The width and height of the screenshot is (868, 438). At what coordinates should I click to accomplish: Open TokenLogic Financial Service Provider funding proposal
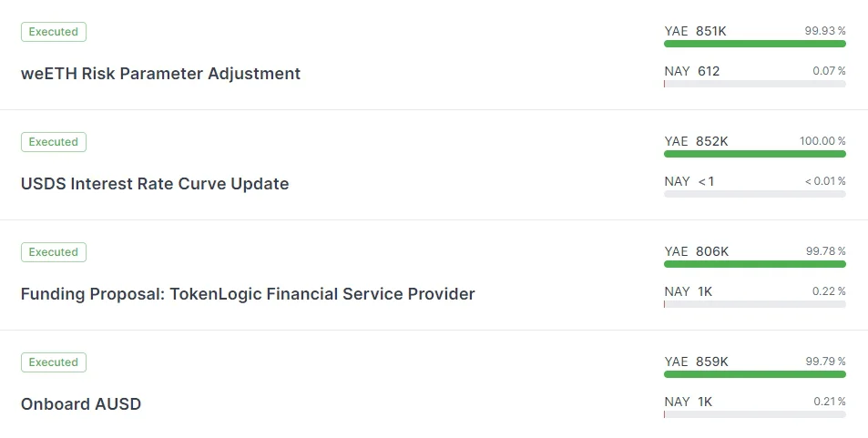[x=248, y=294]
